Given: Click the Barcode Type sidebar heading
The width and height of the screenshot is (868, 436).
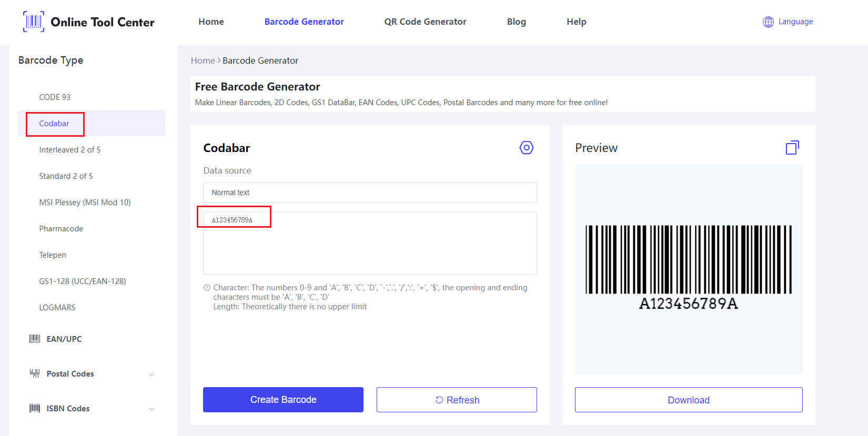Looking at the screenshot, I should click(x=51, y=60).
